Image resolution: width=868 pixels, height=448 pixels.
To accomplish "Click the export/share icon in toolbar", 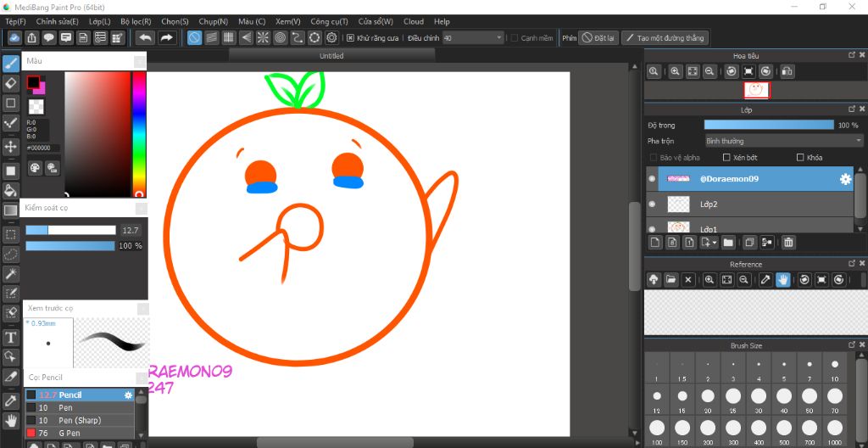I will (x=32, y=37).
